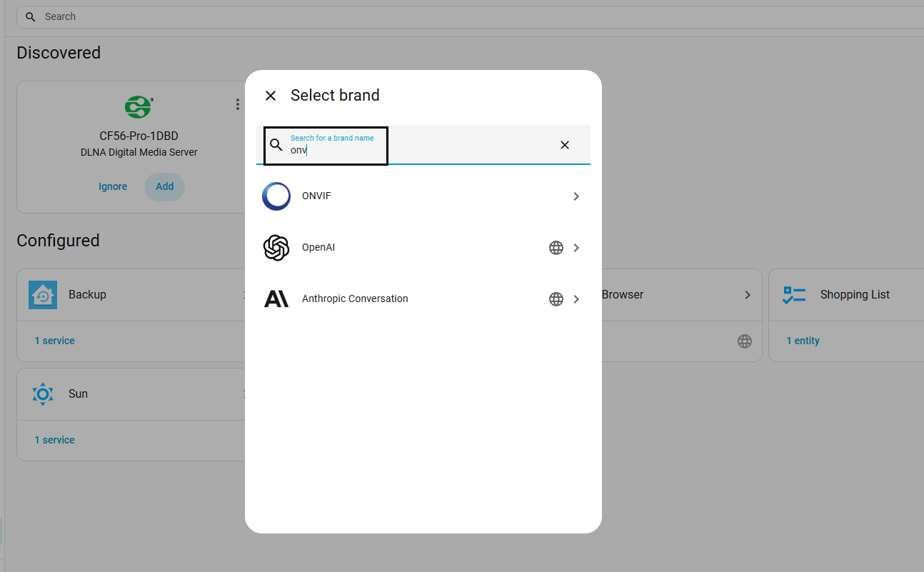The width and height of the screenshot is (924, 572).
Task: Click the brand name search field
Action: (x=423, y=145)
